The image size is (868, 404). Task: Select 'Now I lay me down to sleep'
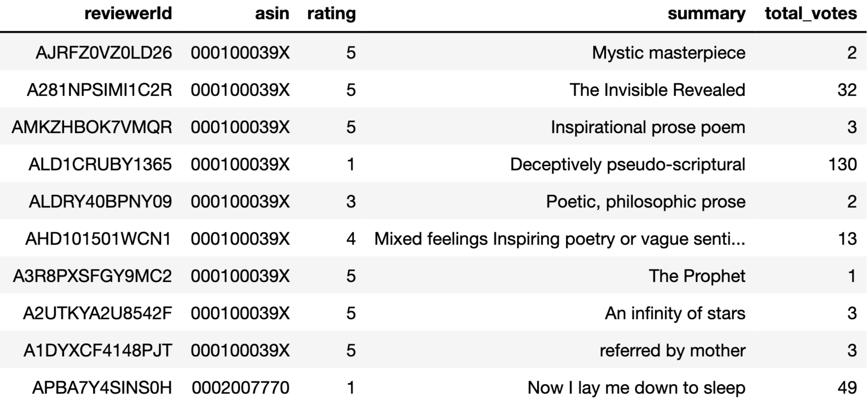636,388
